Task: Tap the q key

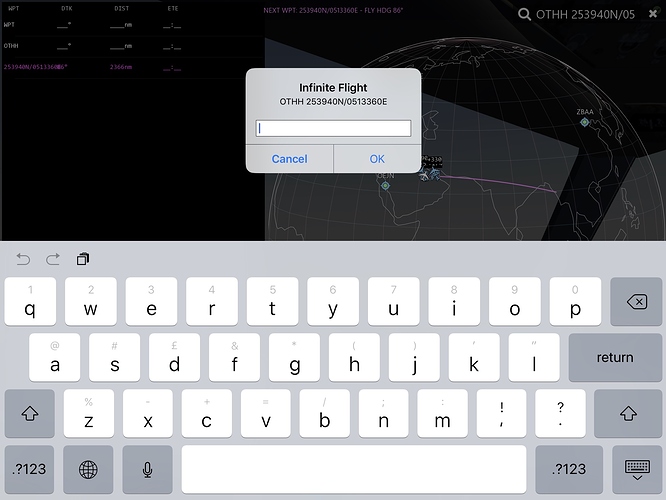Action: click(x=30, y=302)
